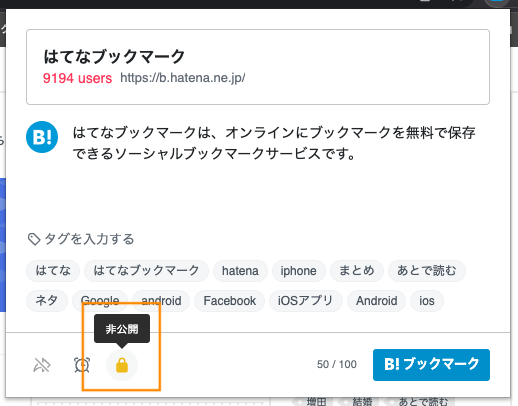
Task: Add the iphone tag
Action: pyautogui.click(x=299, y=271)
